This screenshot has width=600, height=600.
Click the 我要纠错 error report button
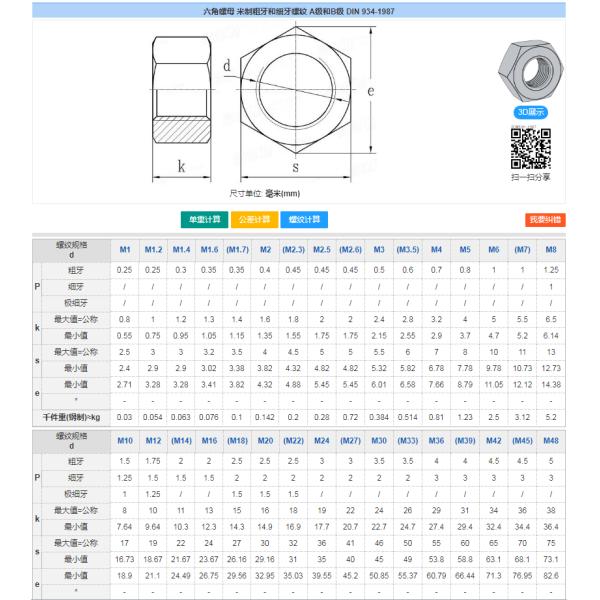coord(544,219)
